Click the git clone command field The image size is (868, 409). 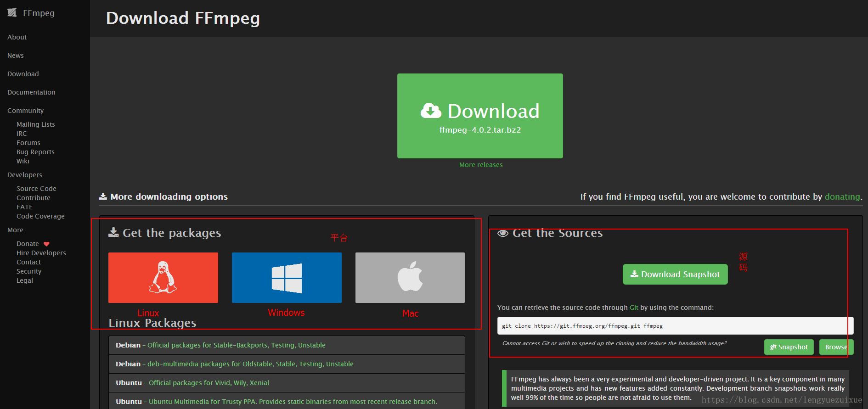point(675,326)
